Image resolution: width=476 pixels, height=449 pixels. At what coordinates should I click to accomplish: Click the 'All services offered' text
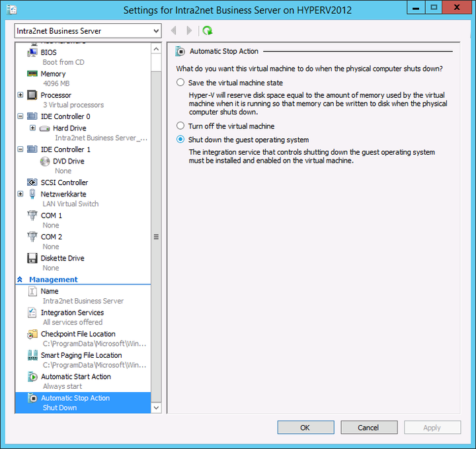tap(73, 322)
